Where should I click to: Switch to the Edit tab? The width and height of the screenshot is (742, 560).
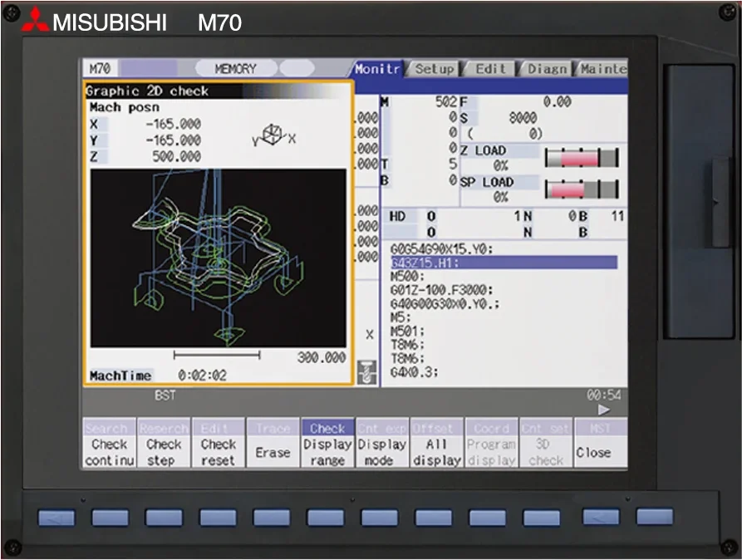(491, 69)
